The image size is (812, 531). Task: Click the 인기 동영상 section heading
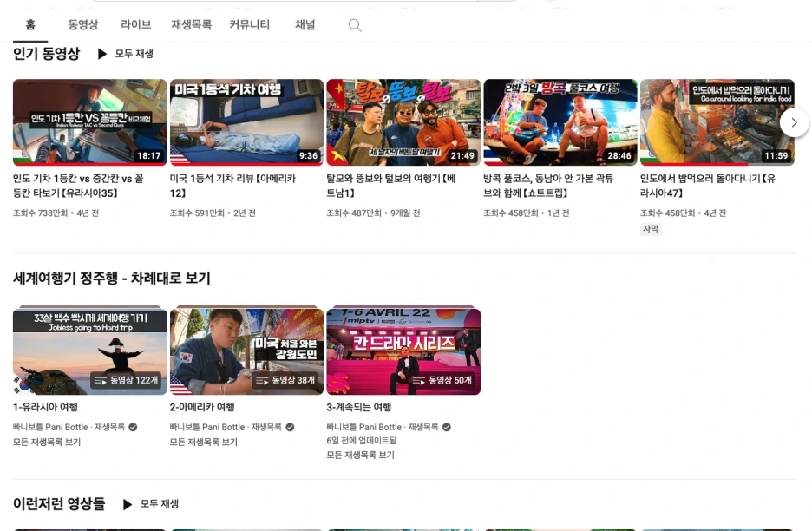tap(47, 53)
